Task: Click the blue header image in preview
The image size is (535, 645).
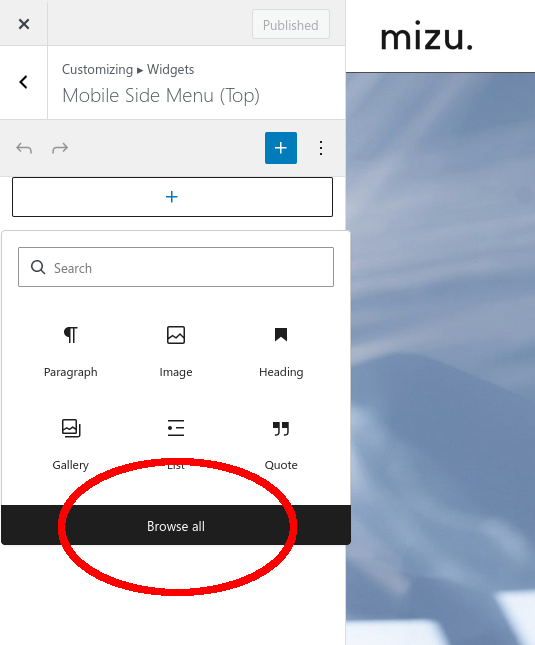Action: (x=440, y=358)
